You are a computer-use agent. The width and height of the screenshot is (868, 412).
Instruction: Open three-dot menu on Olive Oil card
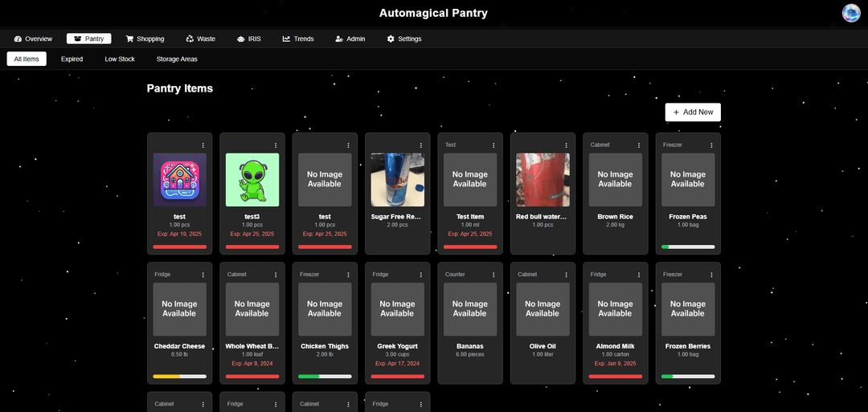567,275
